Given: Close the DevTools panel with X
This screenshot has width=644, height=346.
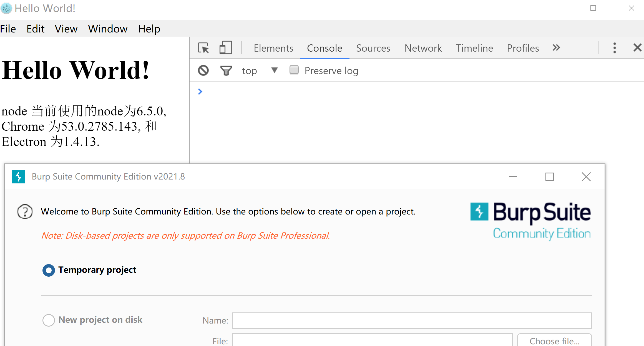Looking at the screenshot, I should pos(637,48).
